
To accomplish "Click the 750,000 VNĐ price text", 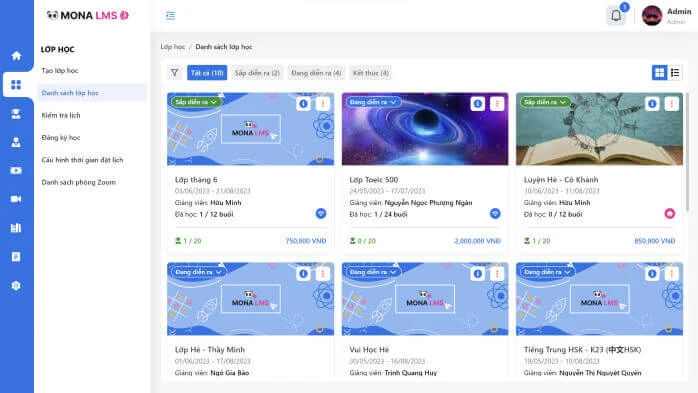I will coord(306,241).
